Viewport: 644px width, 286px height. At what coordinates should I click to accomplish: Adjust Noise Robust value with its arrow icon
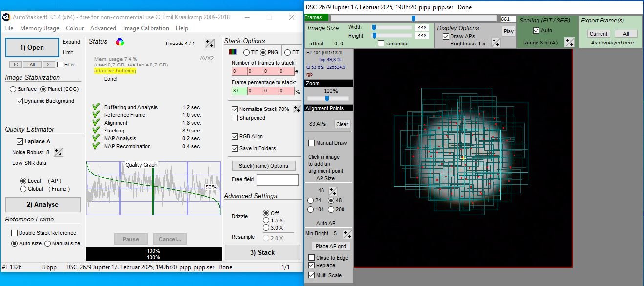pyautogui.click(x=58, y=152)
